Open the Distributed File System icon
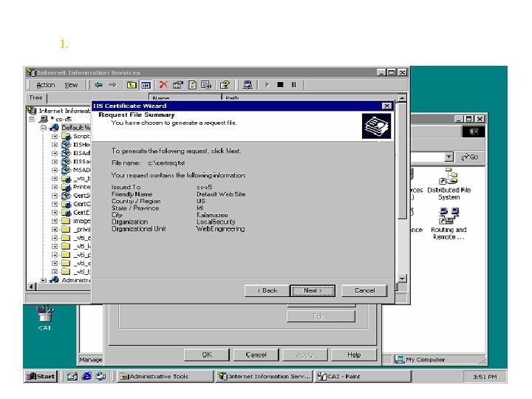 [x=449, y=177]
